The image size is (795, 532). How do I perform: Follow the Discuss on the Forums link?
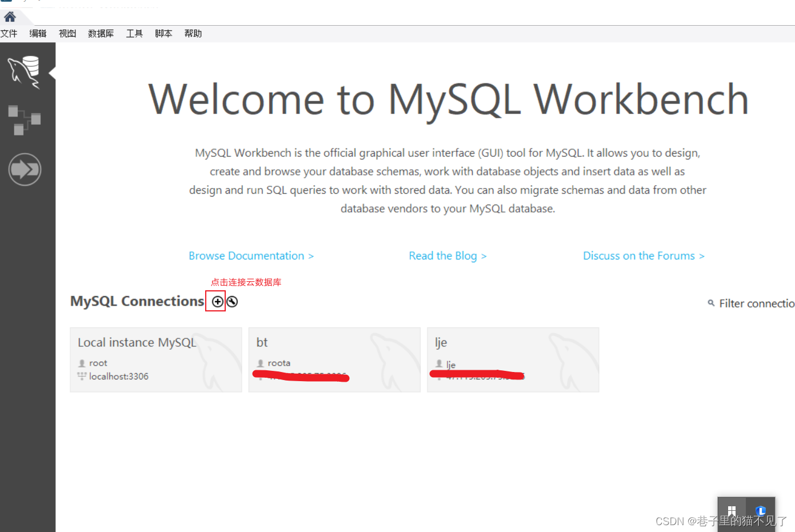tap(644, 255)
